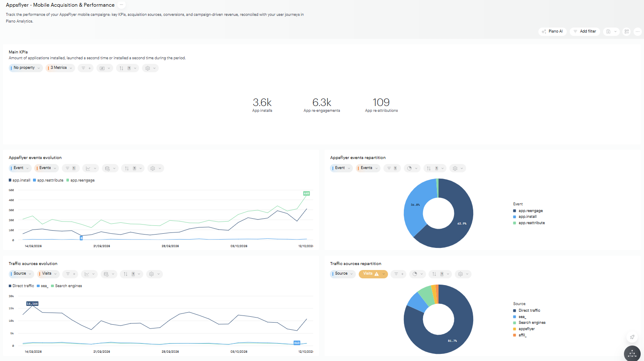Viewport: 644px width, 361px height.
Task: Open Main KPIs widget settings gear
Action: 150,68
